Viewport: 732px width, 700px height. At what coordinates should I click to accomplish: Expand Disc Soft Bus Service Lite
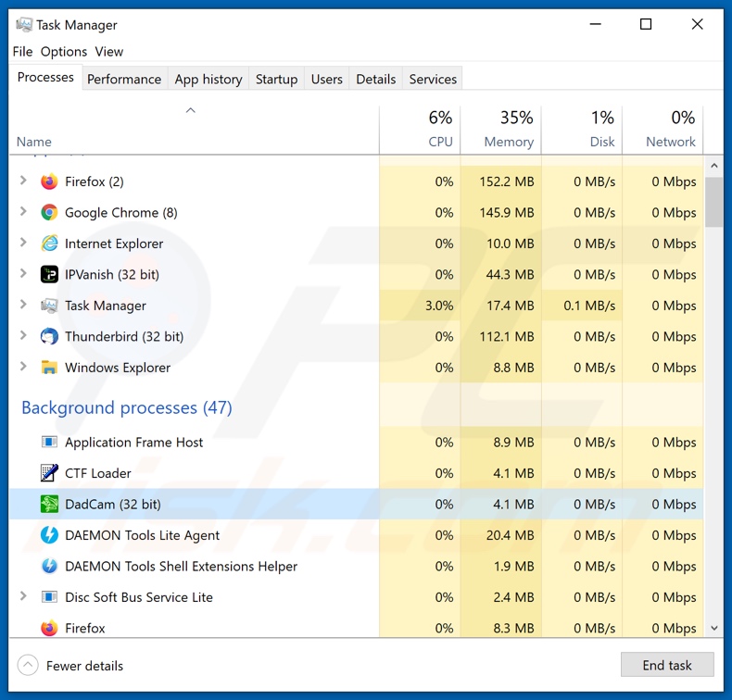click(23, 596)
